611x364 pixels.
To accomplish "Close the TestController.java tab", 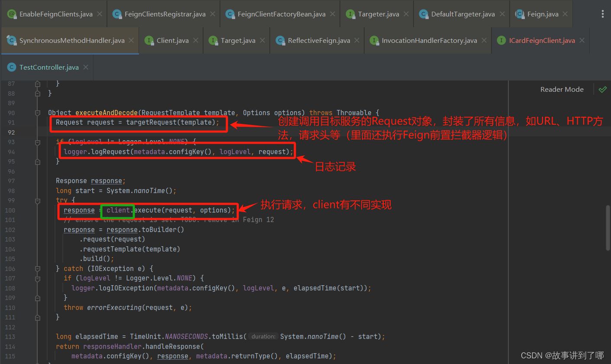I will [86, 67].
